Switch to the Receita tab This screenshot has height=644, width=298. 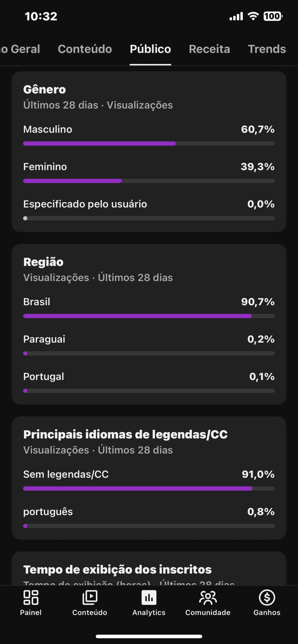click(x=209, y=49)
